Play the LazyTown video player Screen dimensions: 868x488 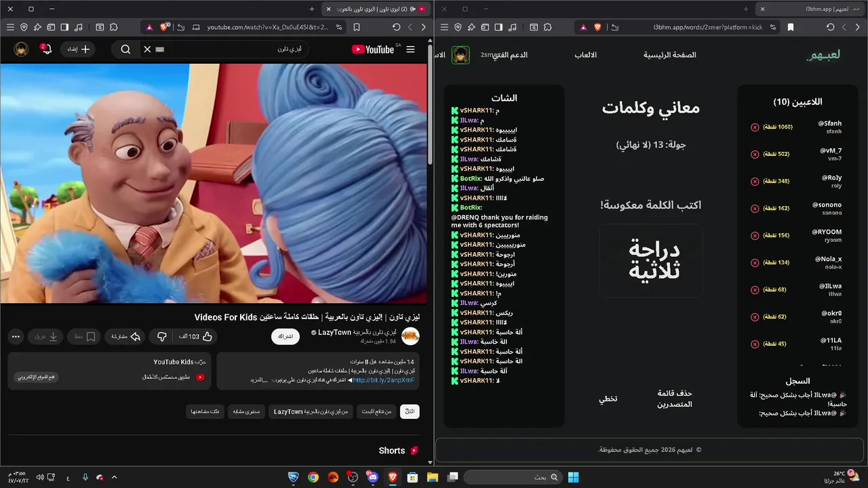(x=214, y=184)
